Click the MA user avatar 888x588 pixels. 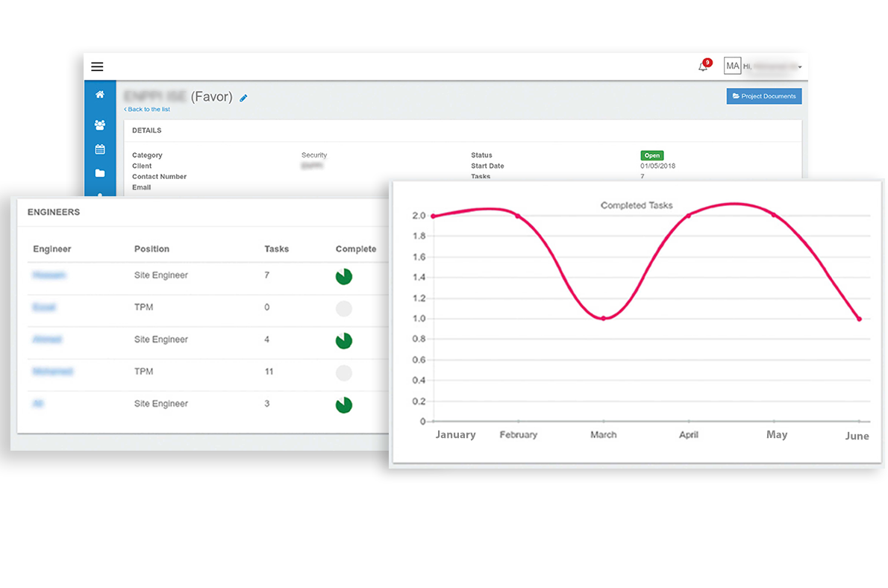tap(732, 66)
